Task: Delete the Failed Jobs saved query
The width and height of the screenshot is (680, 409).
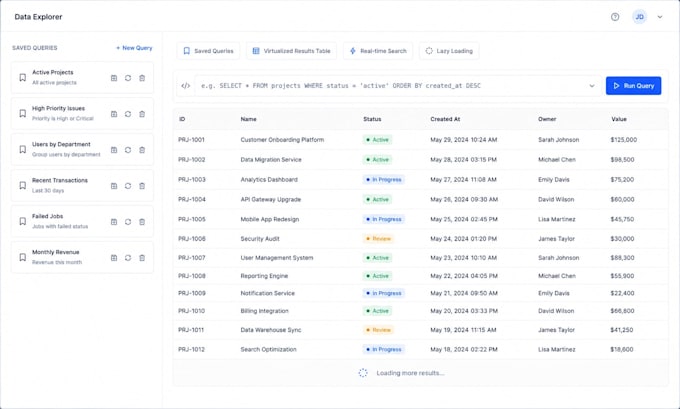Action: tap(142, 222)
